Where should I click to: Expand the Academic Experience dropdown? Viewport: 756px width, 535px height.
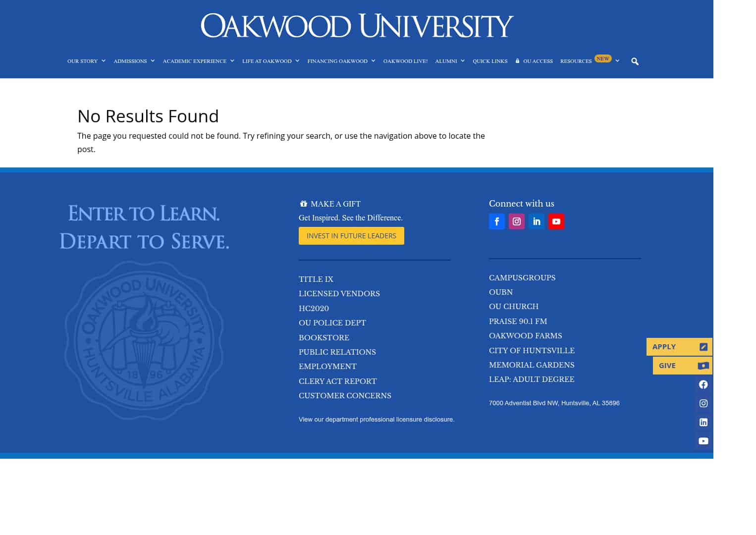tap(199, 61)
